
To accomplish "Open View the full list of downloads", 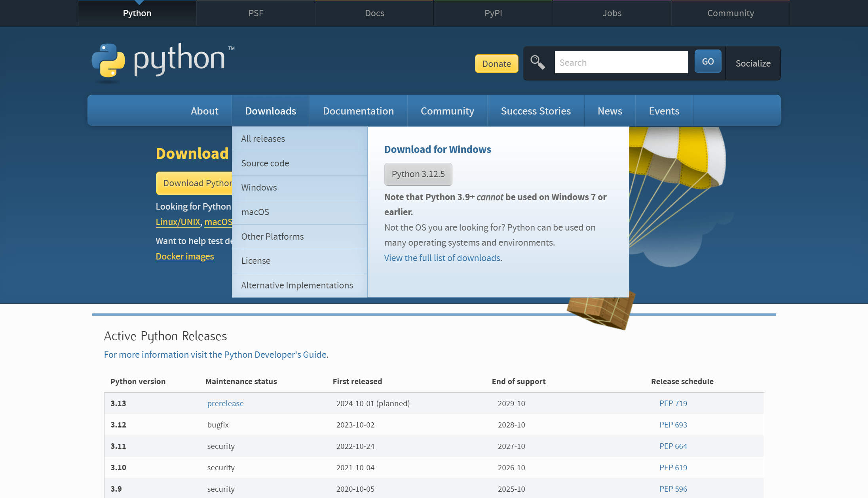I will [x=443, y=258].
